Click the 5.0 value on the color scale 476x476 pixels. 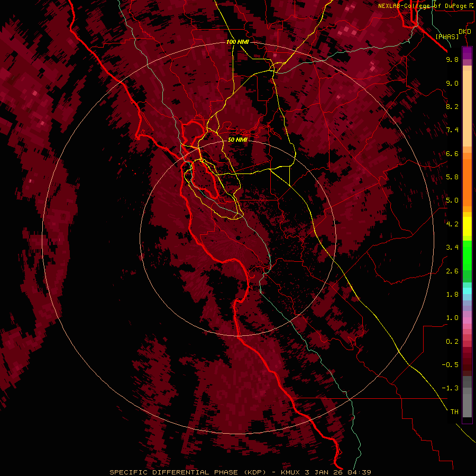pyautogui.click(x=452, y=200)
